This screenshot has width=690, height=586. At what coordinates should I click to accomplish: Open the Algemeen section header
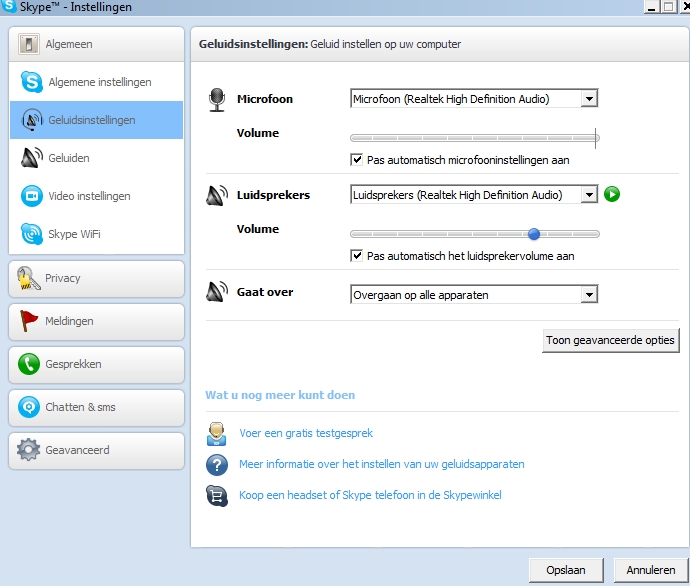(x=96, y=44)
